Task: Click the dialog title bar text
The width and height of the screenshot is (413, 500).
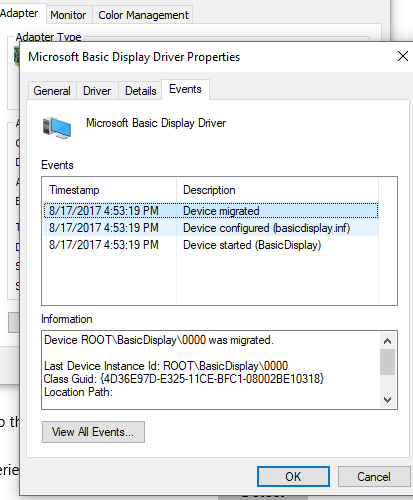Action: coord(134,57)
